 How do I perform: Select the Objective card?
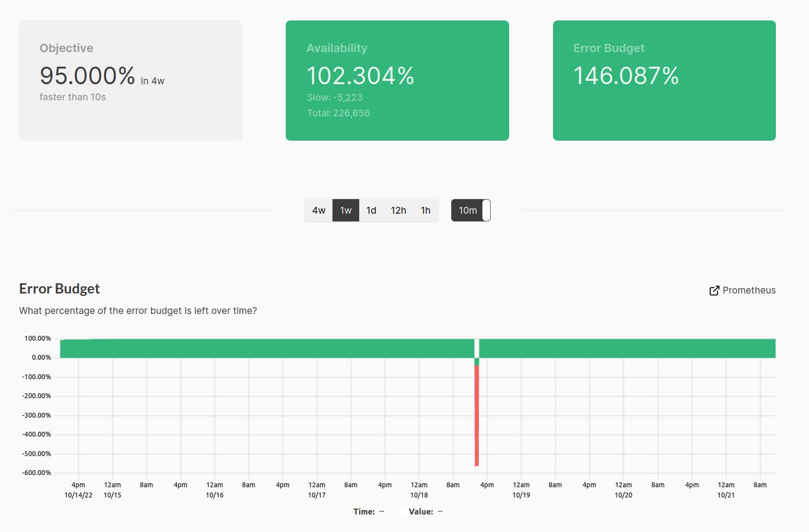[130, 80]
